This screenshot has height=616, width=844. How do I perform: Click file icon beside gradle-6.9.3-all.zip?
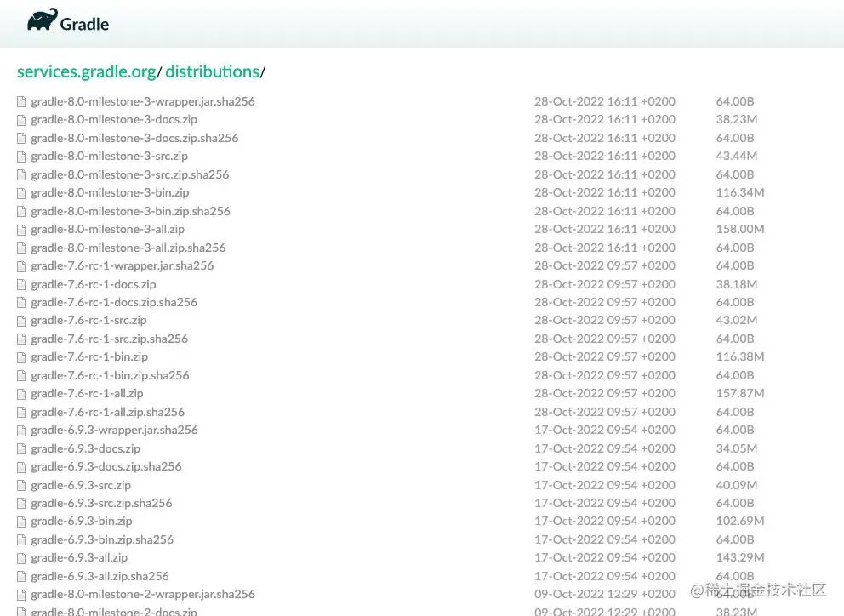(21, 558)
